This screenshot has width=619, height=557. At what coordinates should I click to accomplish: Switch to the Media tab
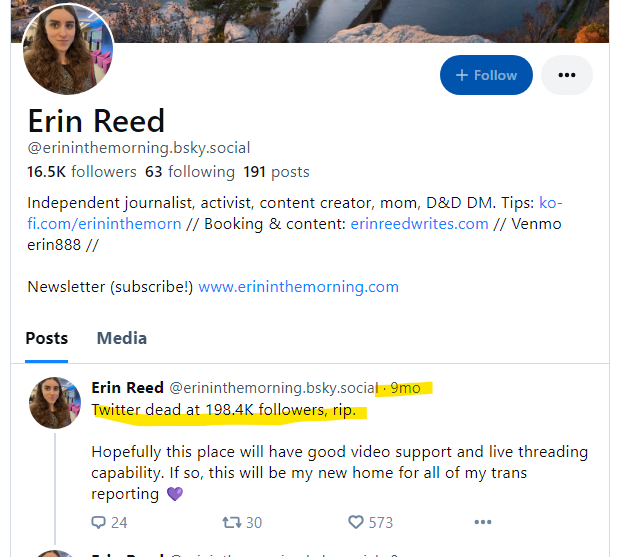tap(122, 339)
